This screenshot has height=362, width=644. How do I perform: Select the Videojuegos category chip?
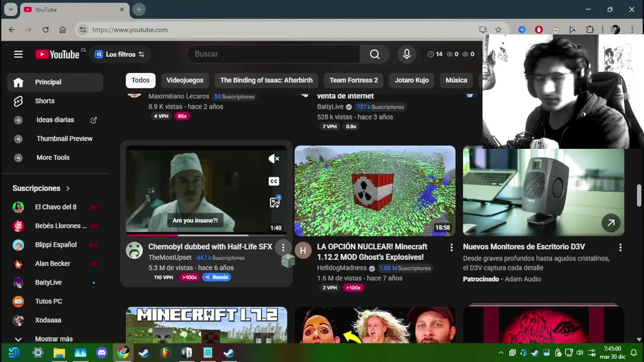click(185, 80)
